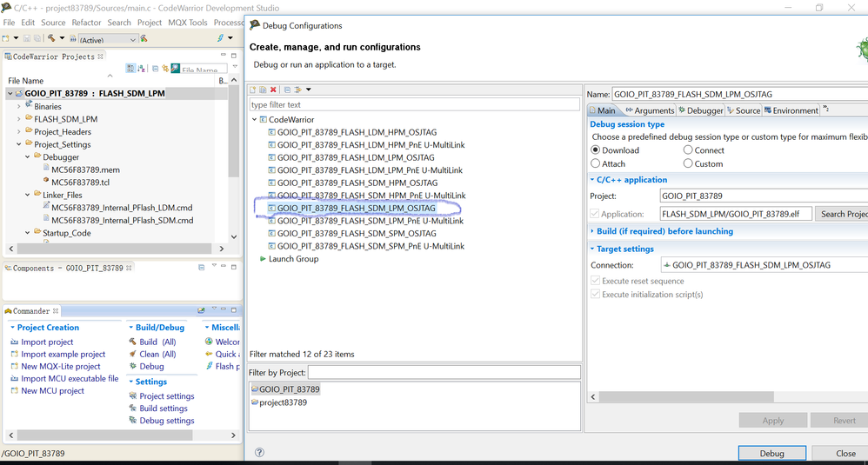This screenshot has width=868, height=465.
Task: Open the Refactor menu
Action: (86, 22)
